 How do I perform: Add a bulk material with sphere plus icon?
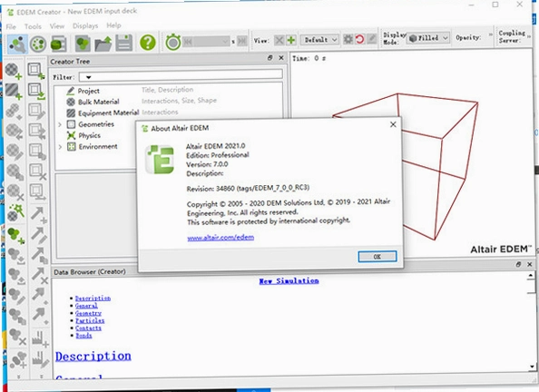[14, 71]
